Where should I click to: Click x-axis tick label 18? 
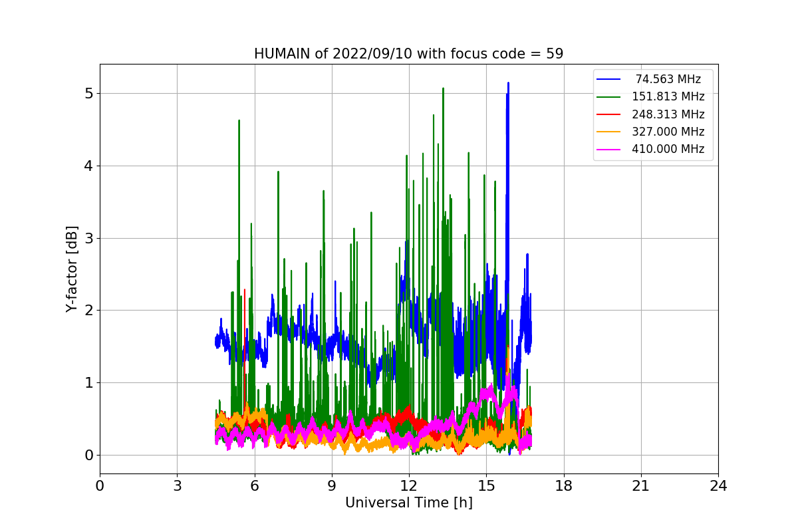click(x=563, y=486)
